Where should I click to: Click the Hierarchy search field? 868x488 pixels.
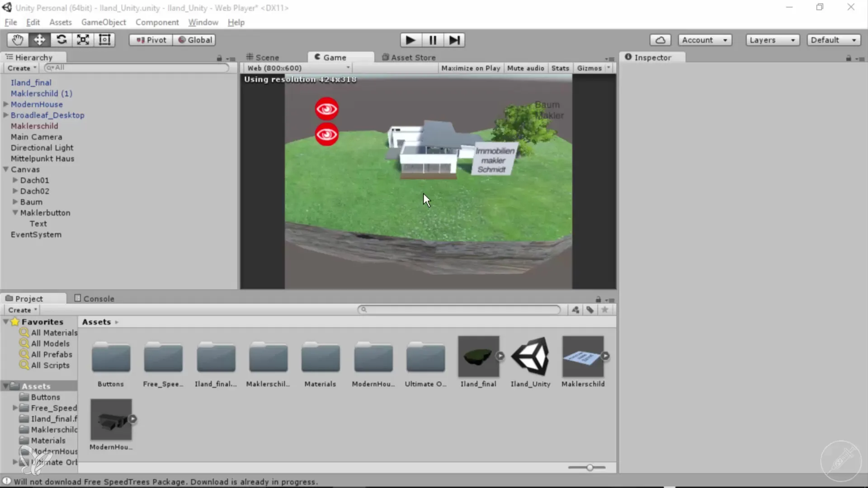(137, 68)
